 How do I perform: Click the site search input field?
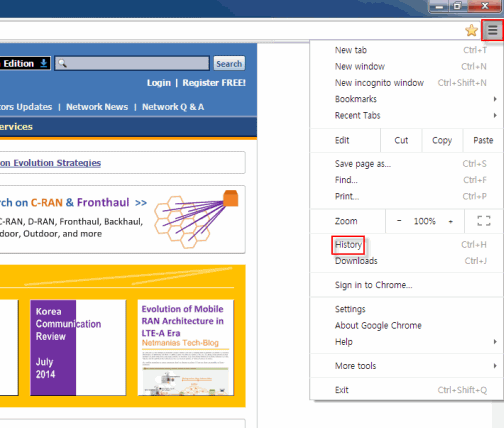[132, 63]
